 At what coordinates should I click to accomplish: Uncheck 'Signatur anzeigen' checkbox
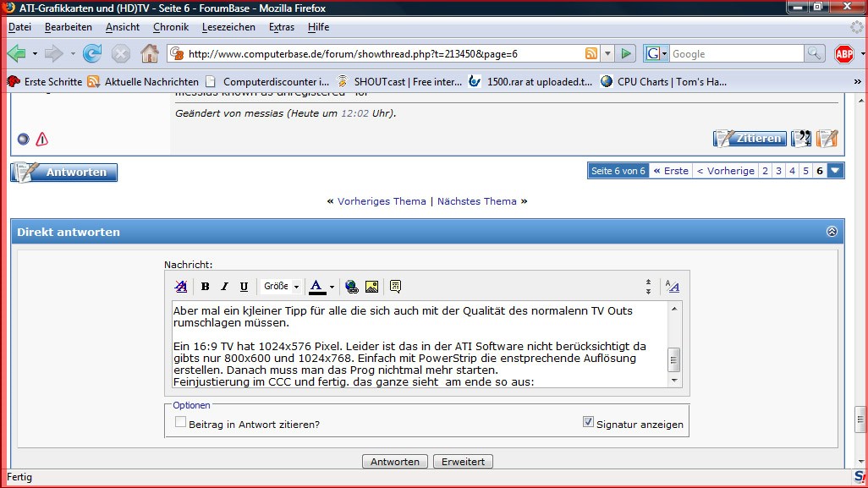[x=588, y=422]
